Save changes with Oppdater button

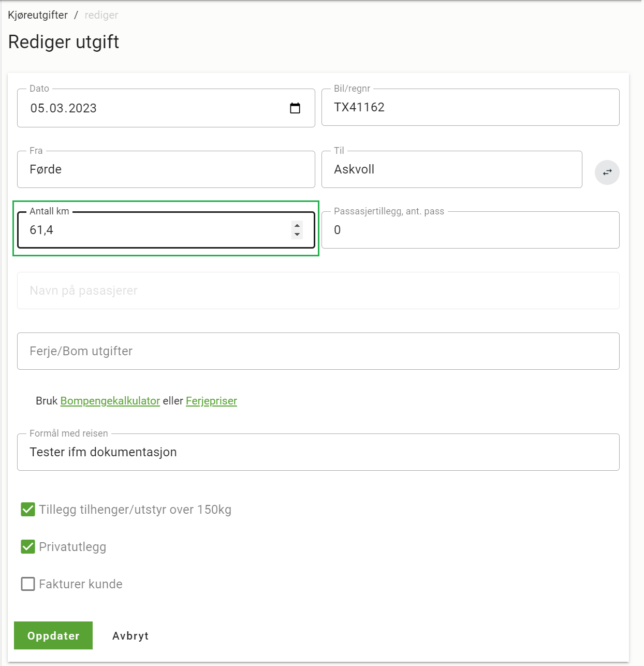[x=53, y=635]
